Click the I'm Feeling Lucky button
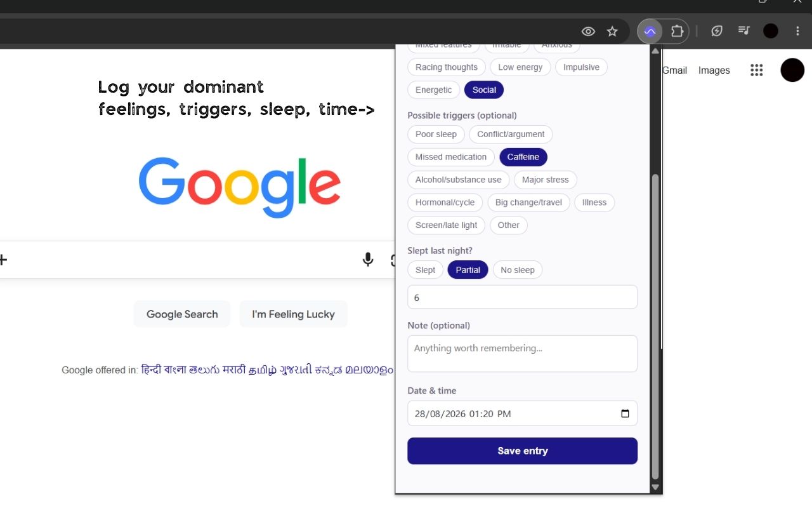Screen dimensions: 812x508 [293, 314]
